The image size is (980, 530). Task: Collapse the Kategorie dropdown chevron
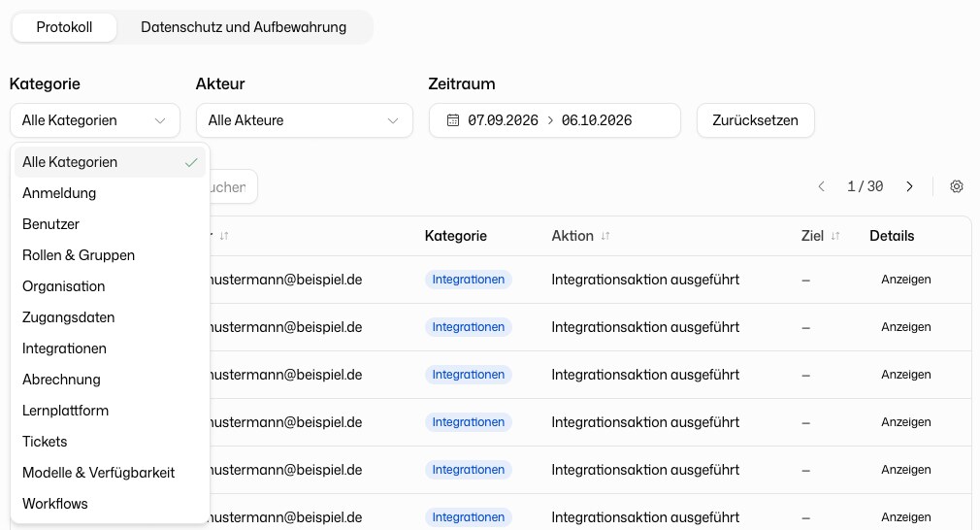[x=160, y=120]
